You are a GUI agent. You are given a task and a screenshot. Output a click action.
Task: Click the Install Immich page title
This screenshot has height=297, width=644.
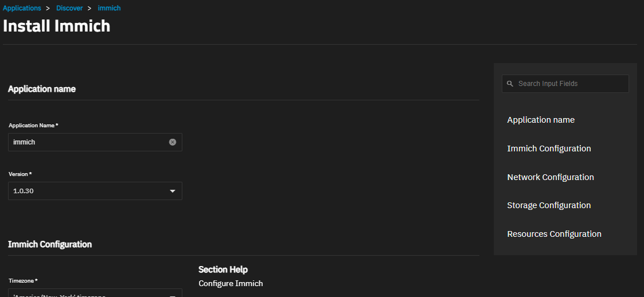[57, 26]
